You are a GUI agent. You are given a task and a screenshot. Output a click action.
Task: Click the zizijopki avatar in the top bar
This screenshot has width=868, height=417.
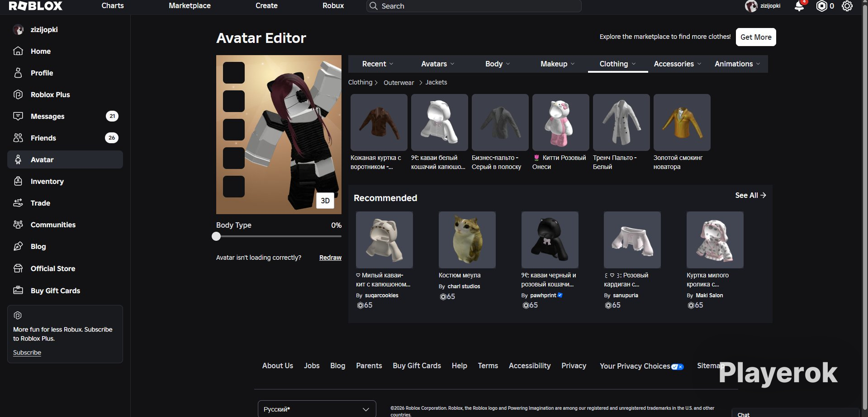[751, 6]
